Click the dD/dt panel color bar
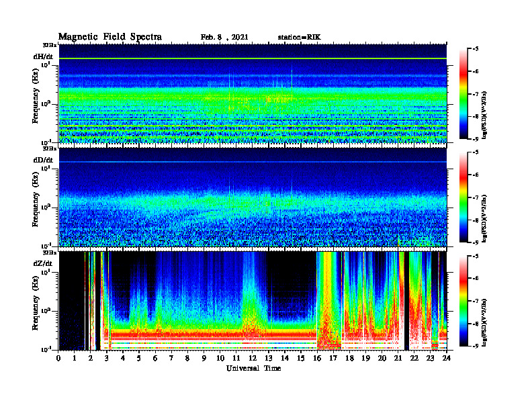Viewport: 532px width, 411px height. coord(463,197)
